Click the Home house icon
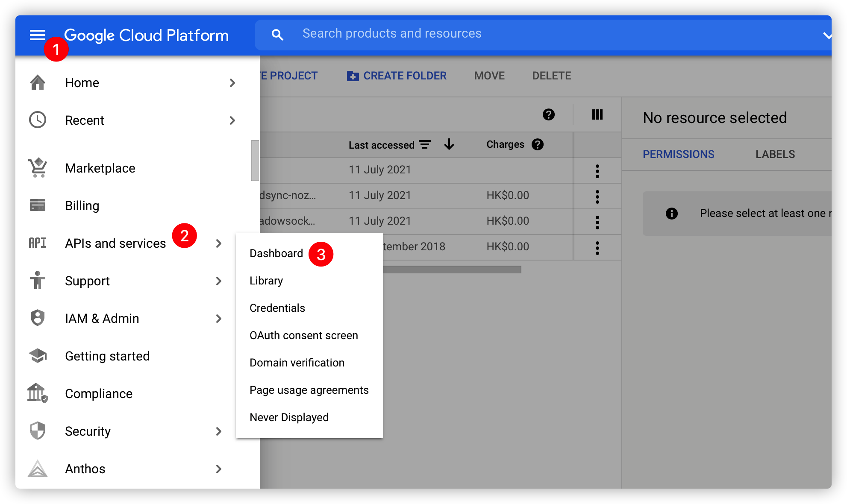The height and width of the screenshot is (504, 847). pos(38,82)
